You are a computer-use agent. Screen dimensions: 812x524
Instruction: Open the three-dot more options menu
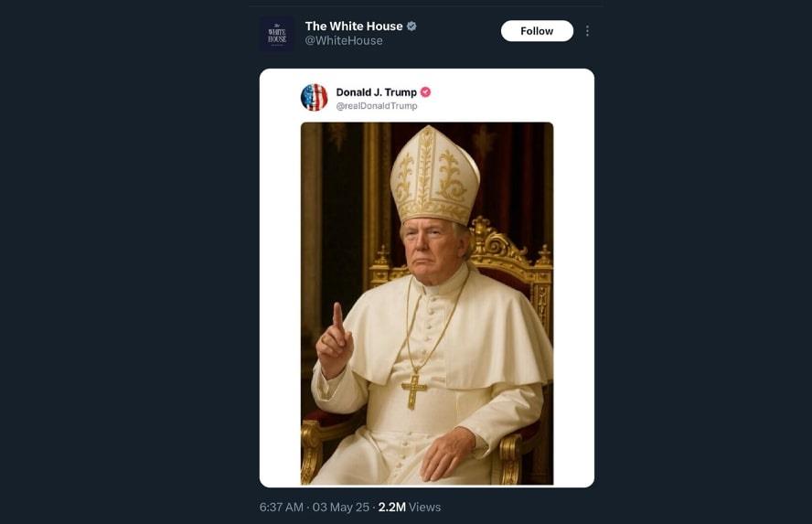click(587, 31)
